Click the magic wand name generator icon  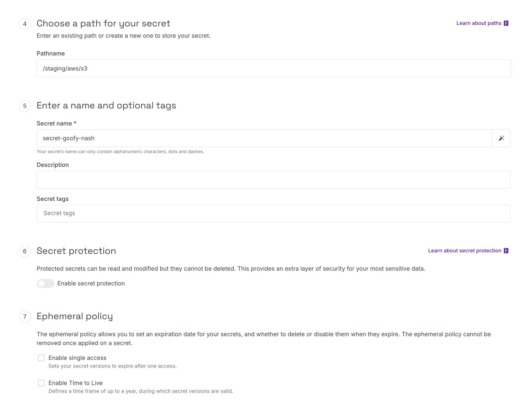(501, 138)
